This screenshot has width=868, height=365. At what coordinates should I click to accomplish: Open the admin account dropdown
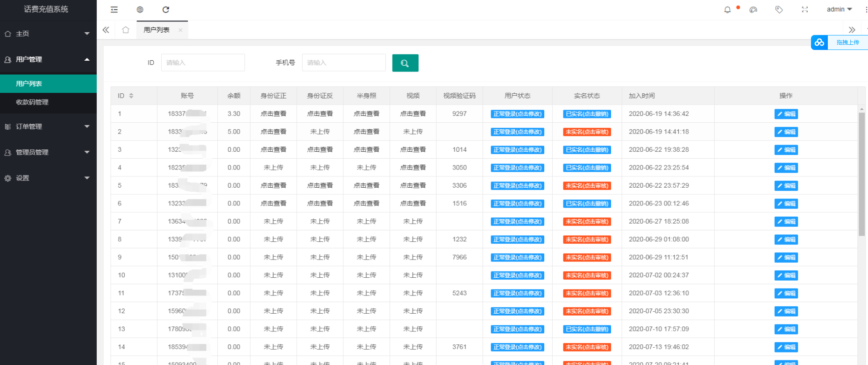840,9
